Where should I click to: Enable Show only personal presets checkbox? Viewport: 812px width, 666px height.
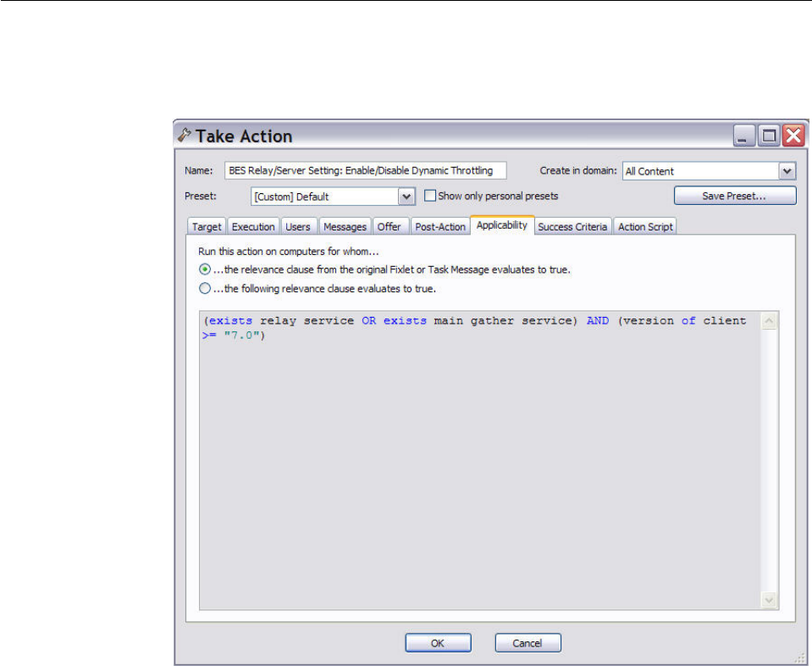(x=430, y=196)
